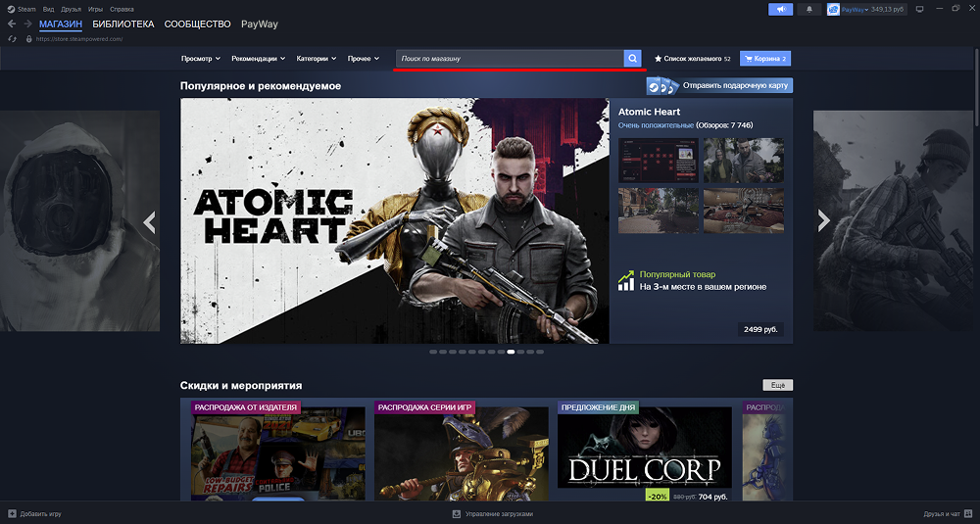This screenshot has height=524, width=980.
Task: Click the -20% discount badge on Duel Corp
Action: click(x=657, y=496)
